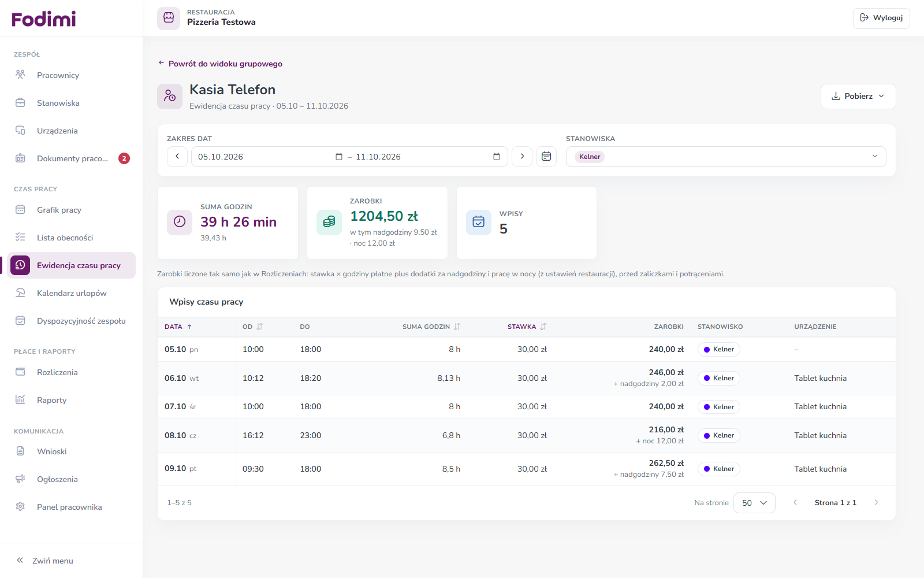Click the Wnioski document icon

(20, 451)
